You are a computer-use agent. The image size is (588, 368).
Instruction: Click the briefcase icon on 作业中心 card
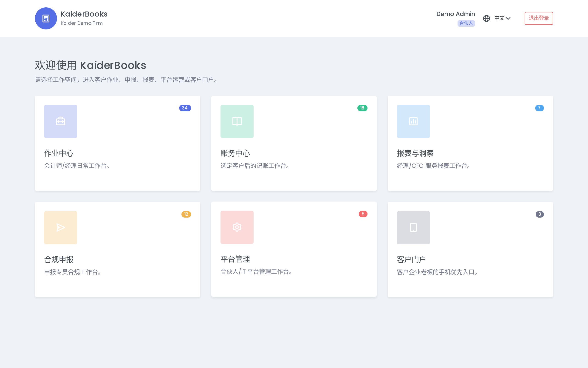point(60,121)
